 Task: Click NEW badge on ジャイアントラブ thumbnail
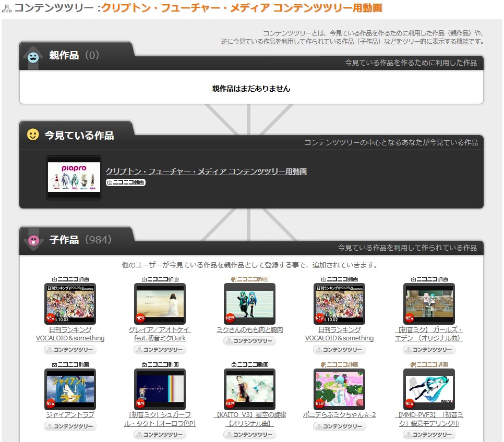point(51,403)
